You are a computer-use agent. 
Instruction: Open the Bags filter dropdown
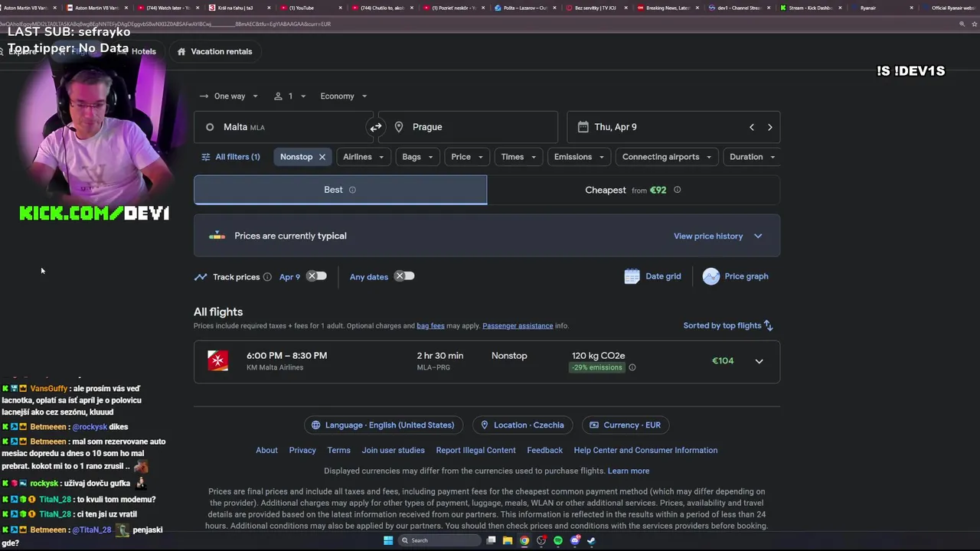417,157
